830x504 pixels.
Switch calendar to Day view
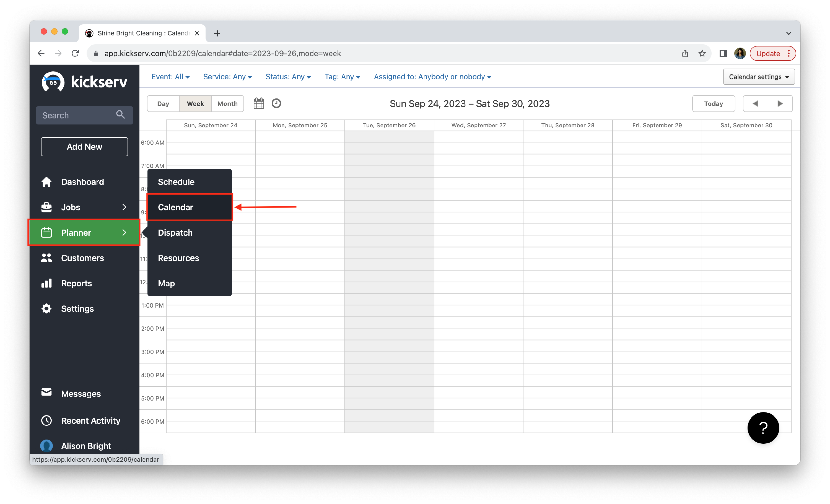[x=163, y=104]
